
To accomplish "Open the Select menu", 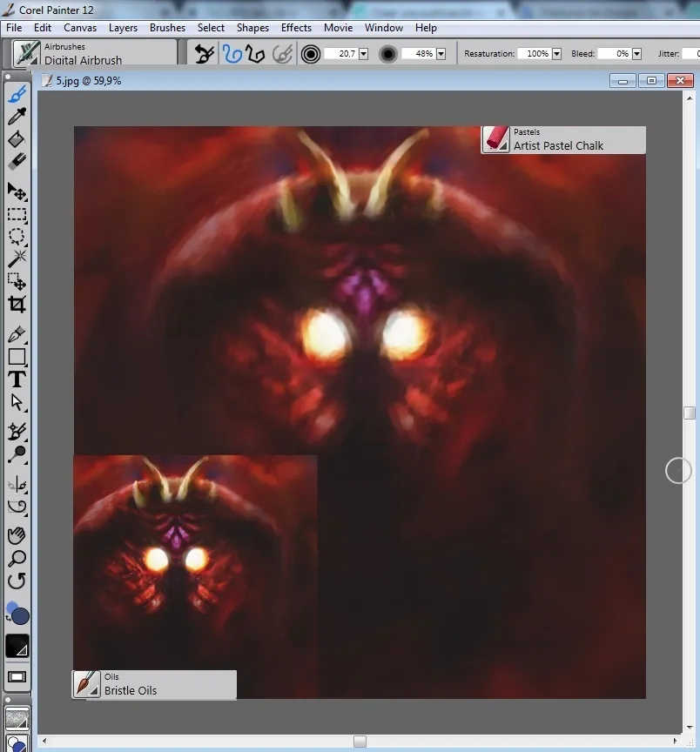I will pos(211,28).
